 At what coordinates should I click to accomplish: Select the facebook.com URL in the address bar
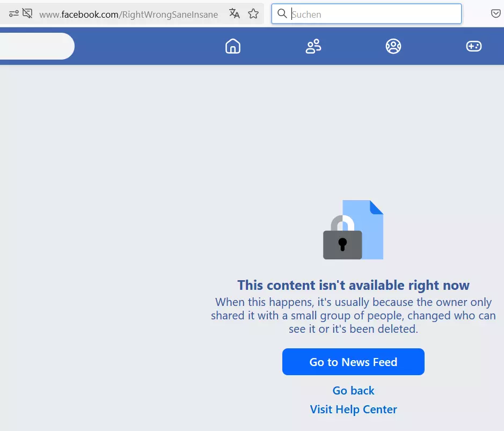point(129,14)
